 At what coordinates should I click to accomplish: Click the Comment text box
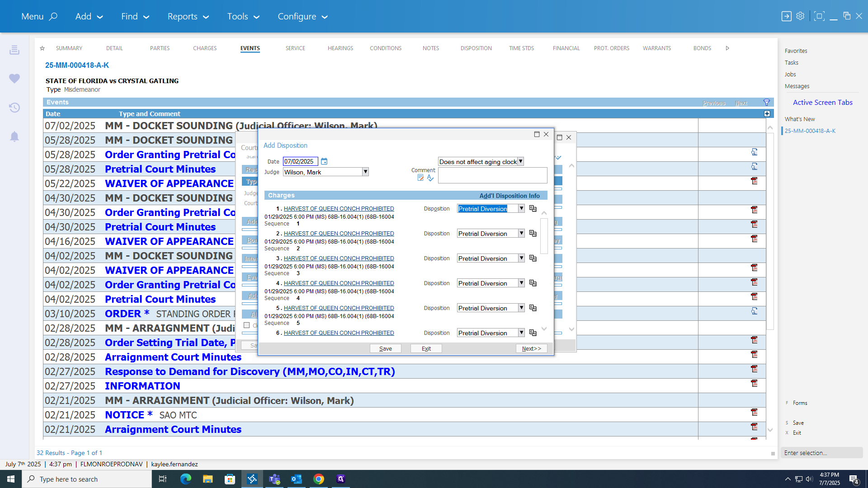point(493,175)
